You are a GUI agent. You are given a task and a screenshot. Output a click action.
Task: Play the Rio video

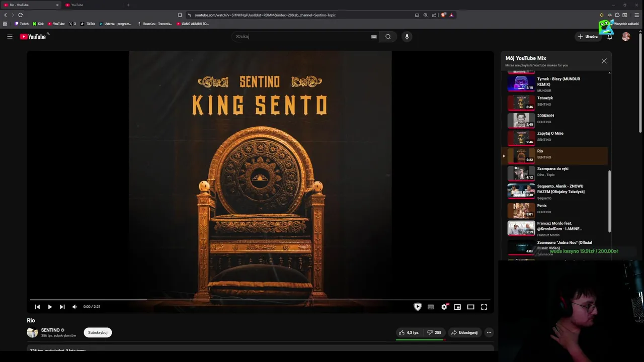click(50, 307)
